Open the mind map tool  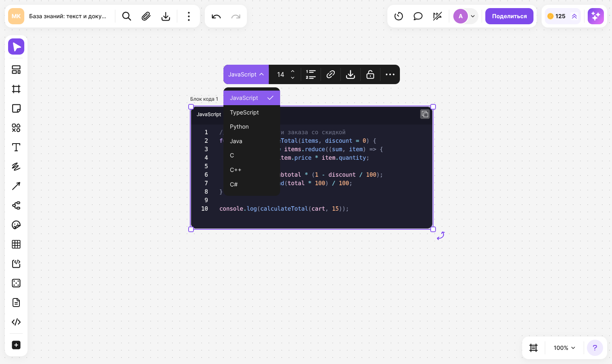[x=16, y=205]
